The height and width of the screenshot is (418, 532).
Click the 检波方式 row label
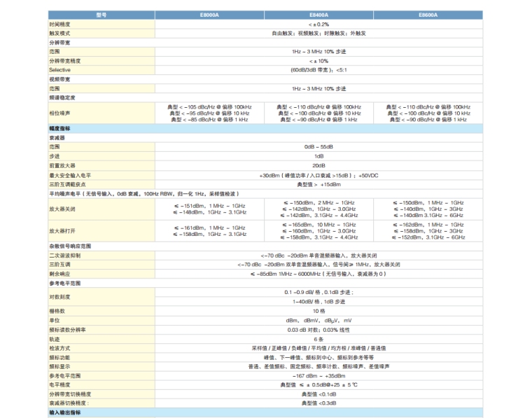coord(59,348)
